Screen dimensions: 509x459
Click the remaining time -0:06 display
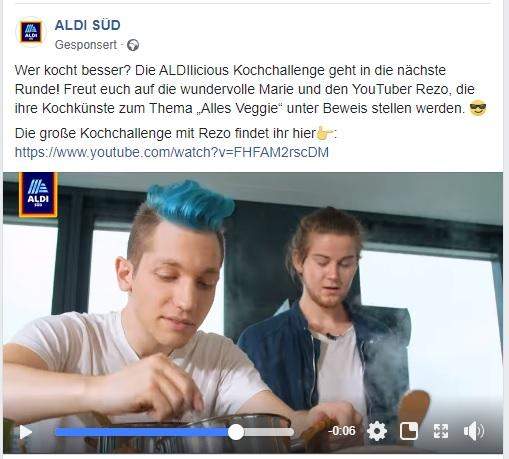(342, 431)
